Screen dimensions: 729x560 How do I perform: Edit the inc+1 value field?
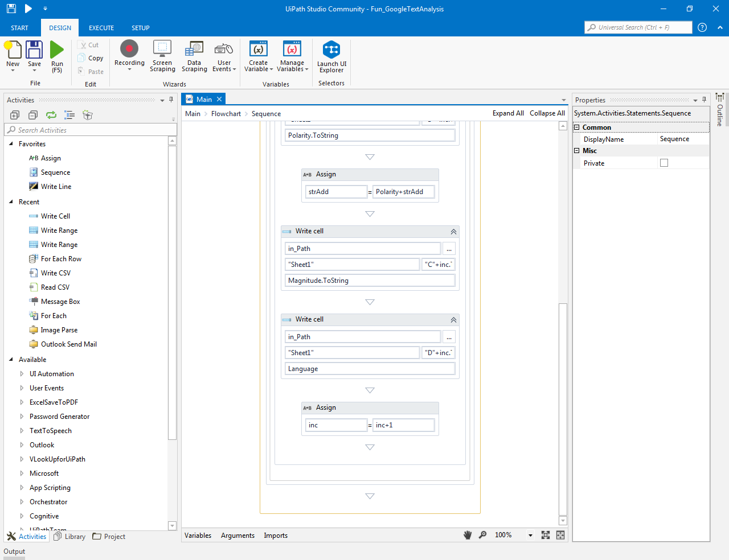pos(403,425)
